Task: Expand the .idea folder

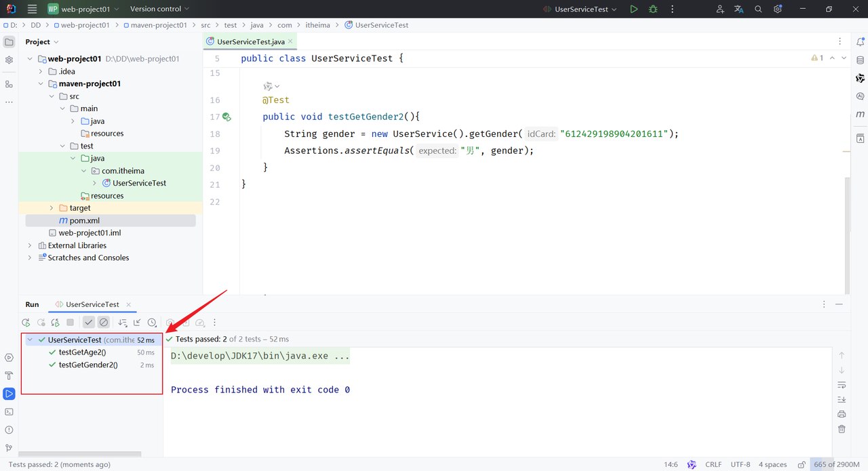Action: pyautogui.click(x=41, y=71)
